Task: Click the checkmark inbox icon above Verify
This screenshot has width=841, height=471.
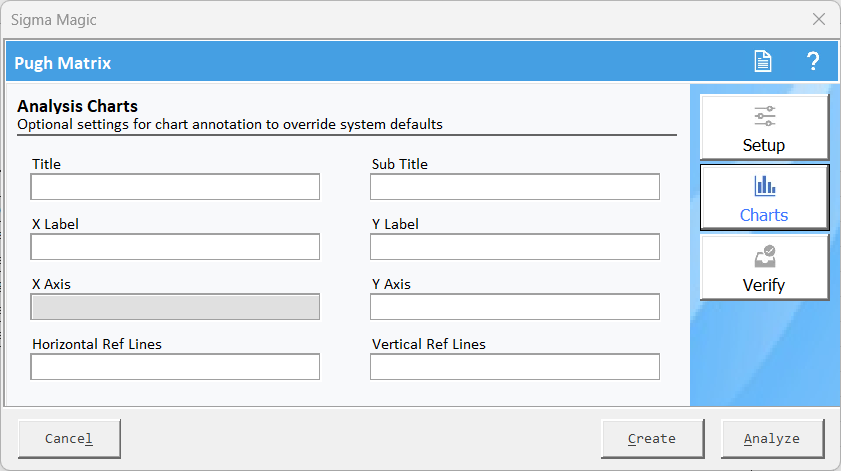Action: tap(764, 256)
